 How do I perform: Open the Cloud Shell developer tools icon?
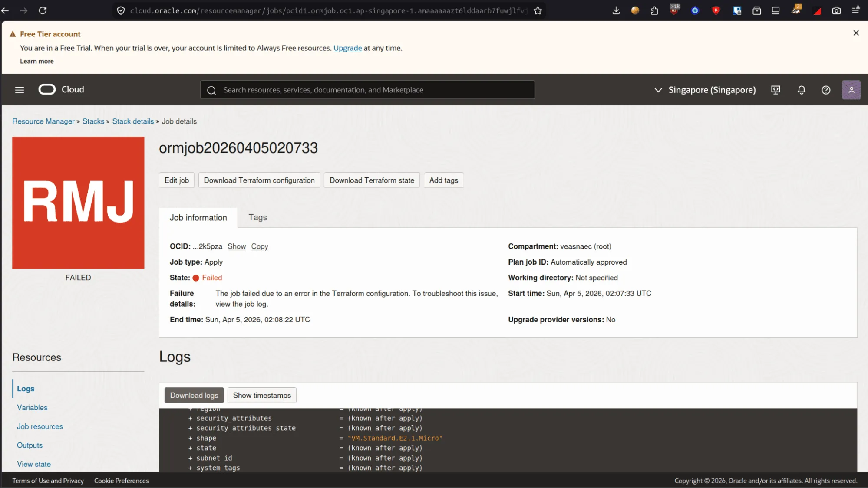point(776,90)
